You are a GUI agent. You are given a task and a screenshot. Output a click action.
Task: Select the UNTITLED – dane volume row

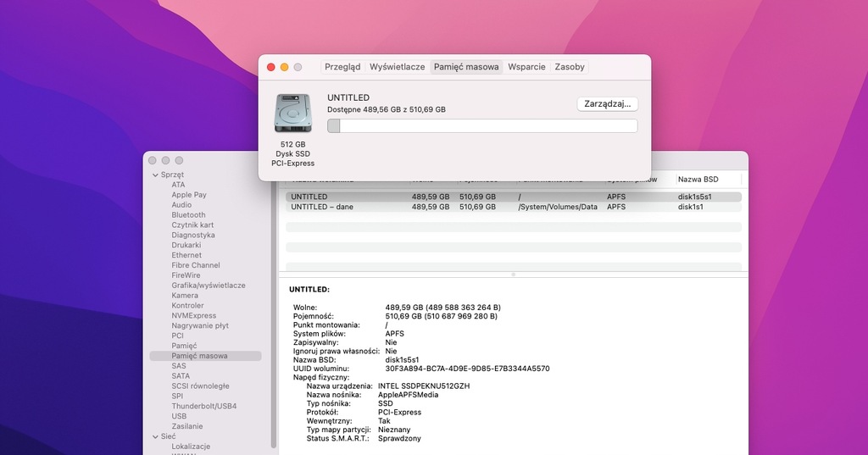coord(514,207)
